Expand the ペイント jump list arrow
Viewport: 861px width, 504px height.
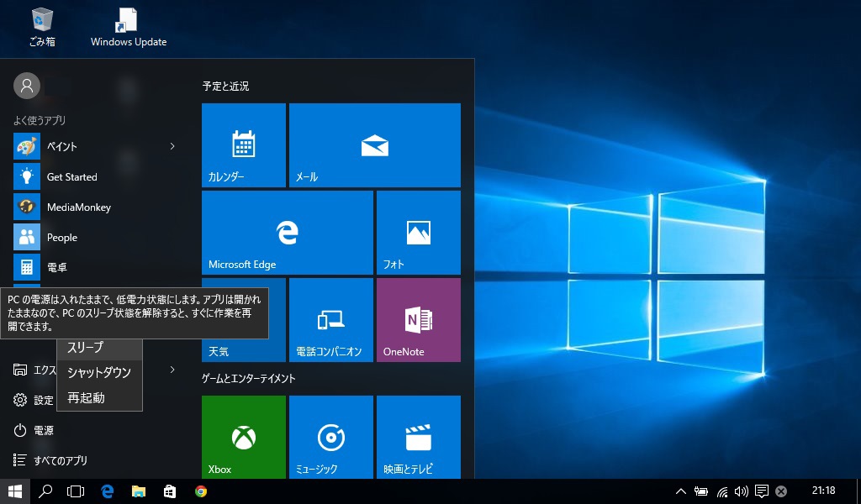(172, 146)
